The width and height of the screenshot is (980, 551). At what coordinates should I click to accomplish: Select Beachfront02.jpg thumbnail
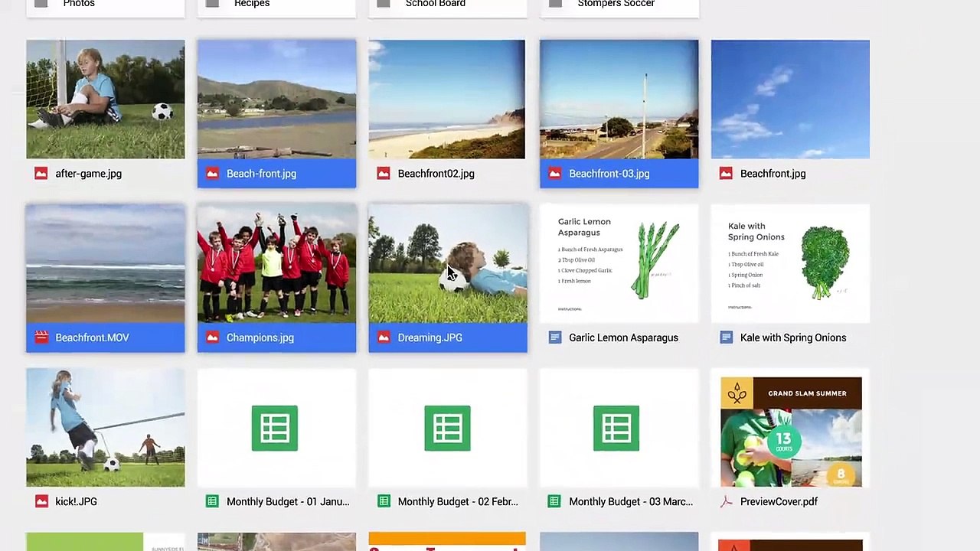(x=447, y=99)
